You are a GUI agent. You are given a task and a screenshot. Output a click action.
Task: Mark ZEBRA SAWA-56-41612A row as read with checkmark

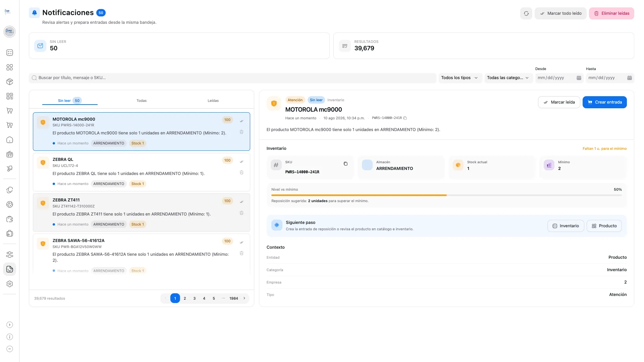click(241, 242)
